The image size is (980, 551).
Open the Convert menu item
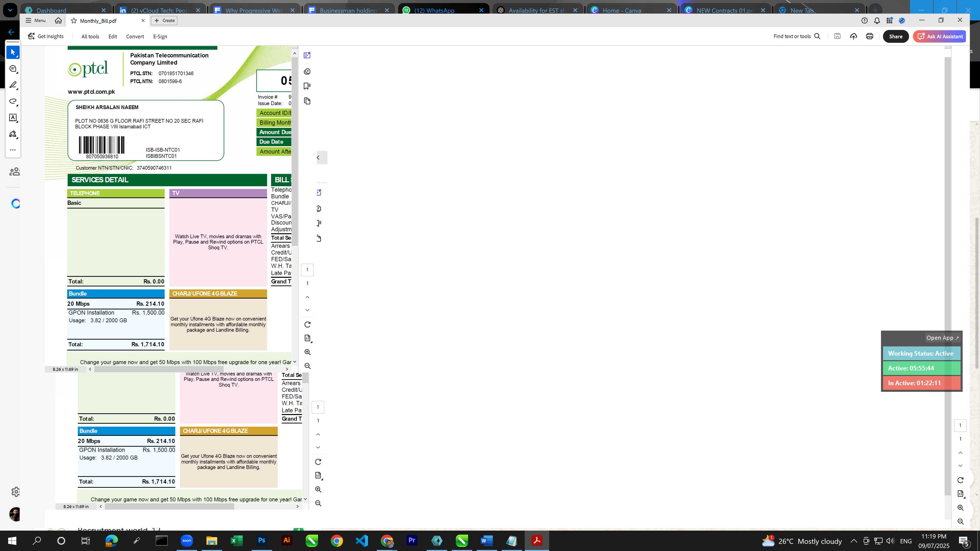pos(135,36)
